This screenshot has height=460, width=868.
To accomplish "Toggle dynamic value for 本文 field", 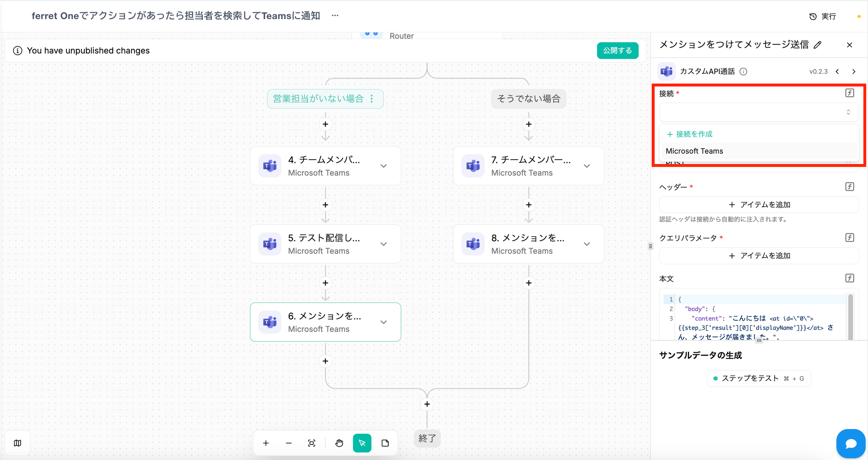I will point(849,278).
